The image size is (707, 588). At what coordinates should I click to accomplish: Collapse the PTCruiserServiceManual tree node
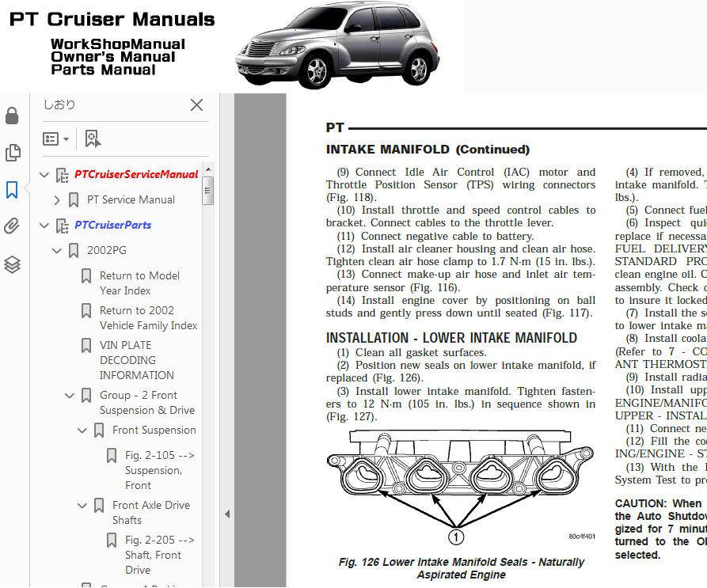click(x=44, y=175)
